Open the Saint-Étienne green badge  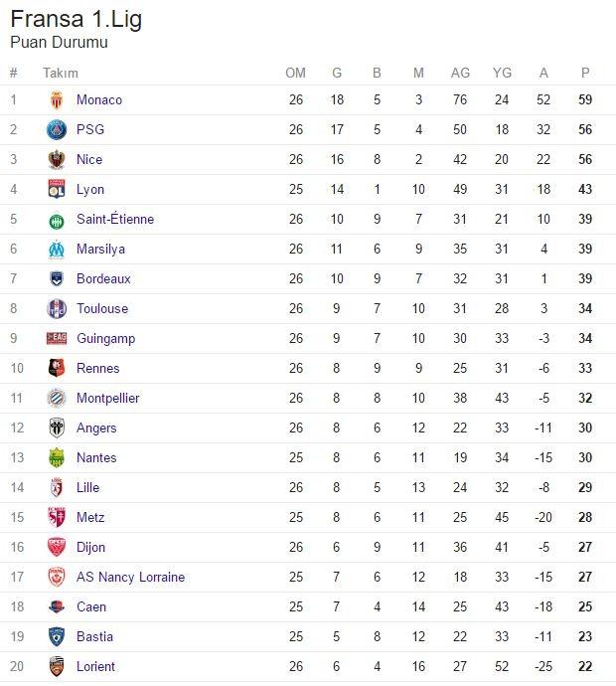pyautogui.click(x=57, y=222)
